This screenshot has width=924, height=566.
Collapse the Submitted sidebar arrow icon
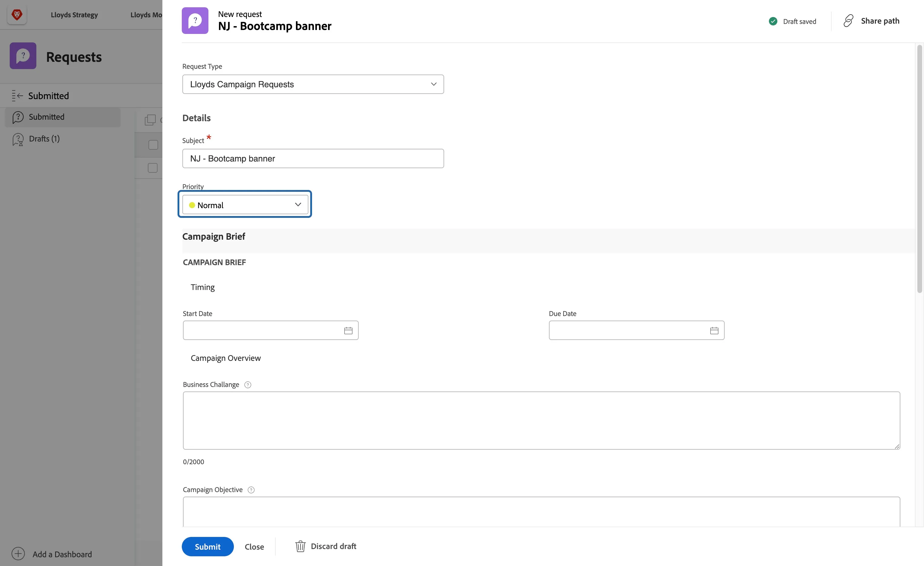[17, 96]
